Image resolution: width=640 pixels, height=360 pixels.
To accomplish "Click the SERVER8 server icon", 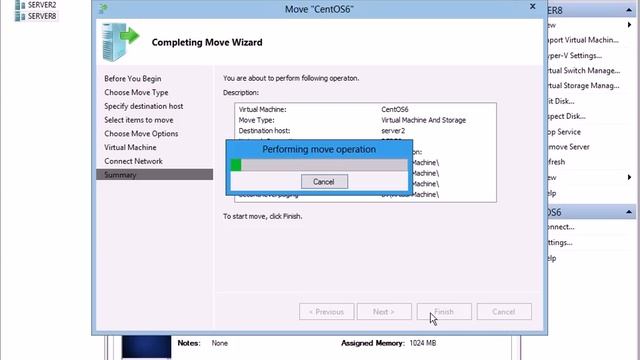I will (x=20, y=16).
